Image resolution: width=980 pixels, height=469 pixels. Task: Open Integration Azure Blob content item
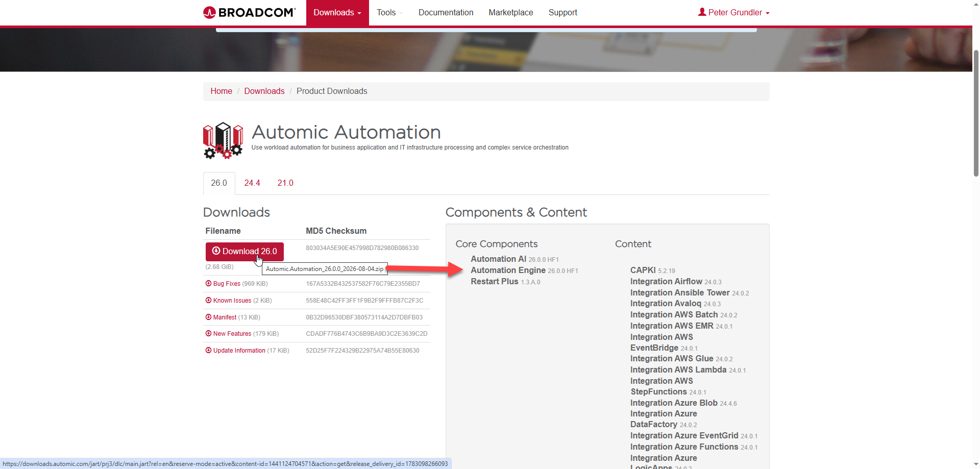point(674,403)
